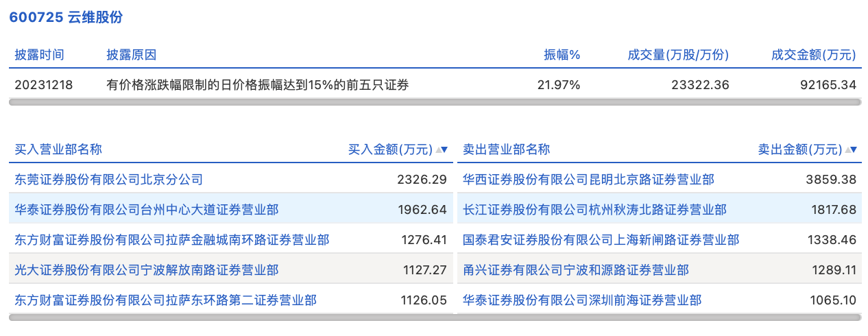Viewport: 868px width, 336px height.
Task: Open 长江证券 杭州秋涛北路证券营业部 link
Action: (x=594, y=210)
